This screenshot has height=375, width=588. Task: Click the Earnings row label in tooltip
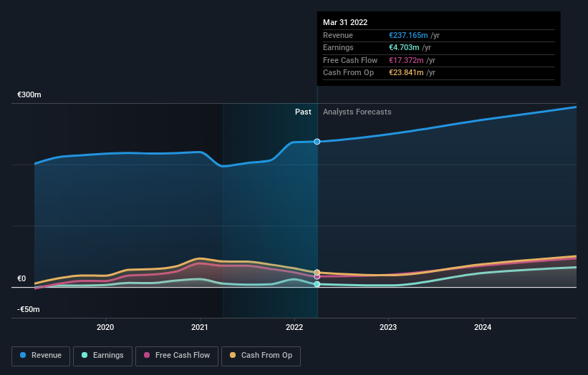[x=338, y=47]
